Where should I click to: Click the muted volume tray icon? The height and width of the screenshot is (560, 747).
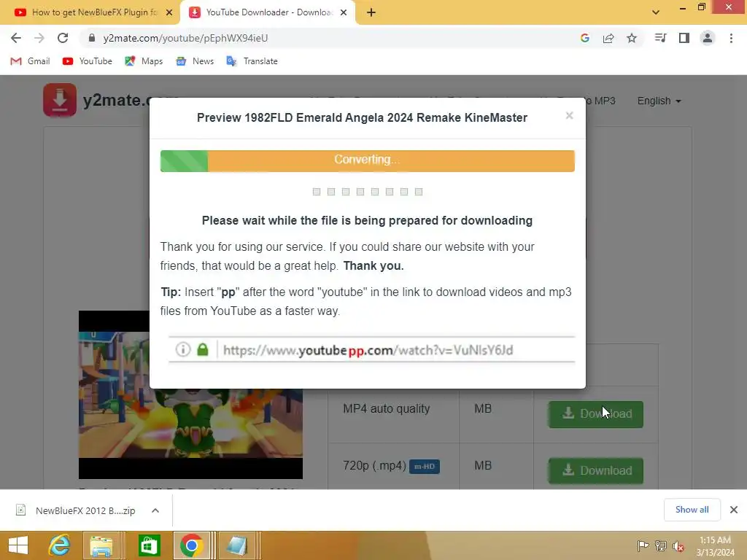[x=678, y=545]
